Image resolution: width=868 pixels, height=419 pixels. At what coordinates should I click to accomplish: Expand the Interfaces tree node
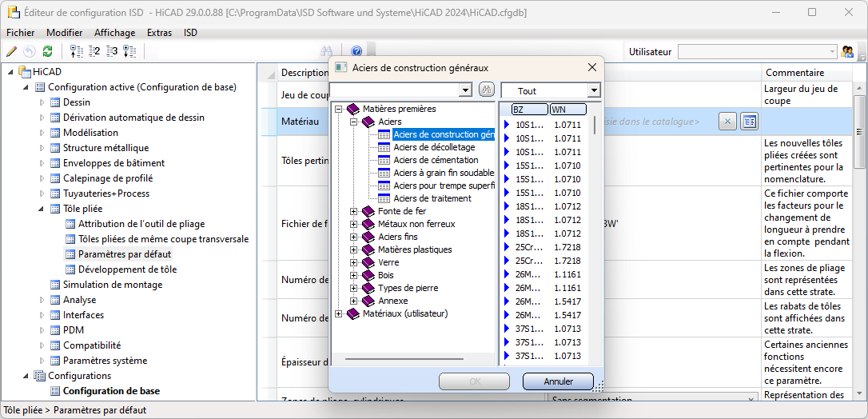[42, 315]
